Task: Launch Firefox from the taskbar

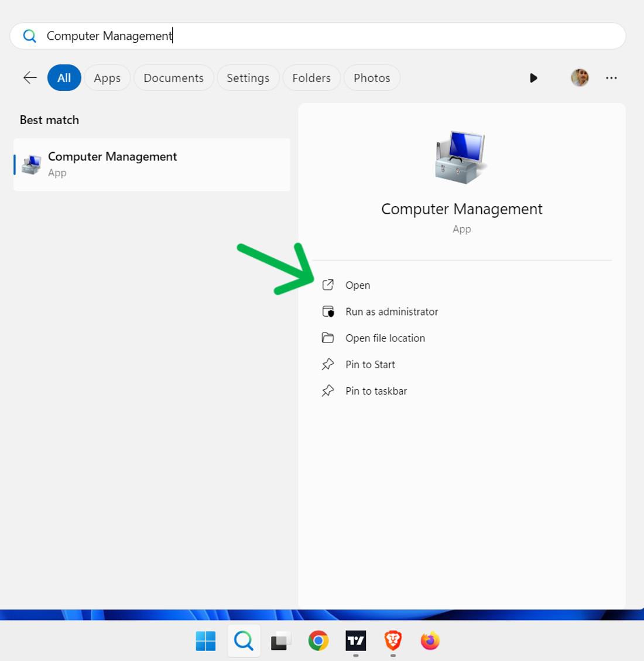Action: pos(430,641)
